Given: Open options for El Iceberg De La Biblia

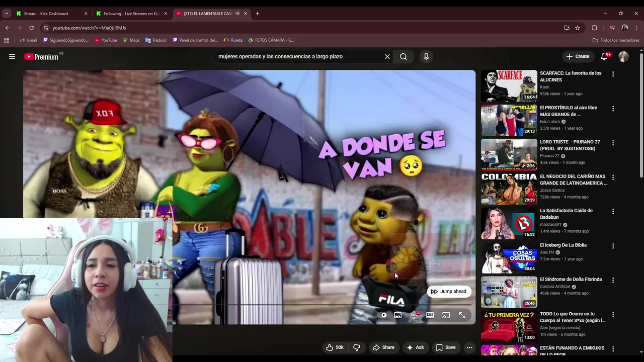Looking at the screenshot, I should pos(613,246).
